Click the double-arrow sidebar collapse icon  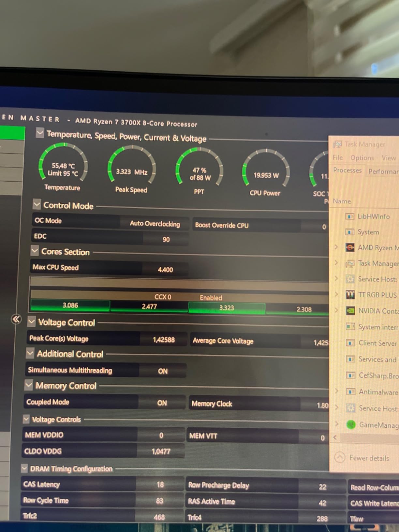click(16, 319)
